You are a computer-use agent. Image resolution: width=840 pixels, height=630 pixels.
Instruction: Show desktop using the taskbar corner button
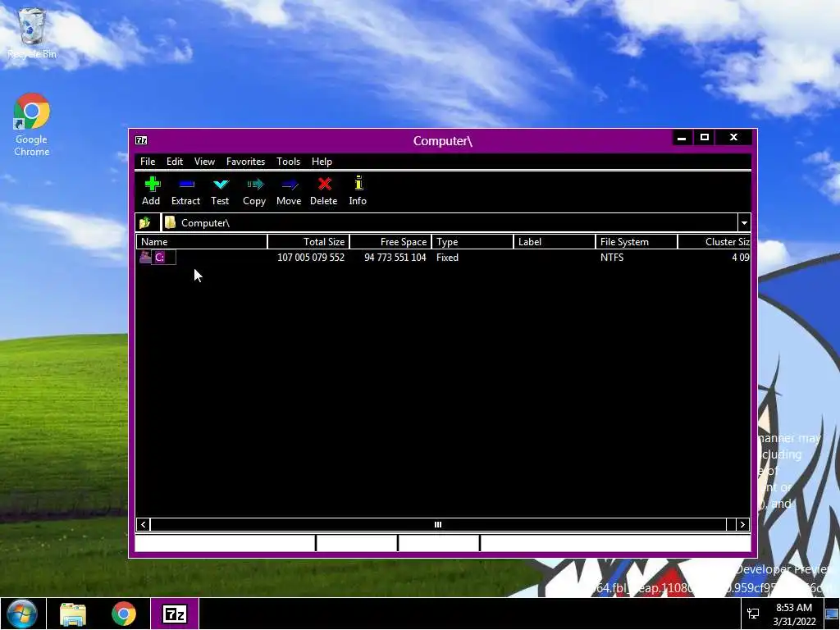pyautogui.click(x=833, y=614)
